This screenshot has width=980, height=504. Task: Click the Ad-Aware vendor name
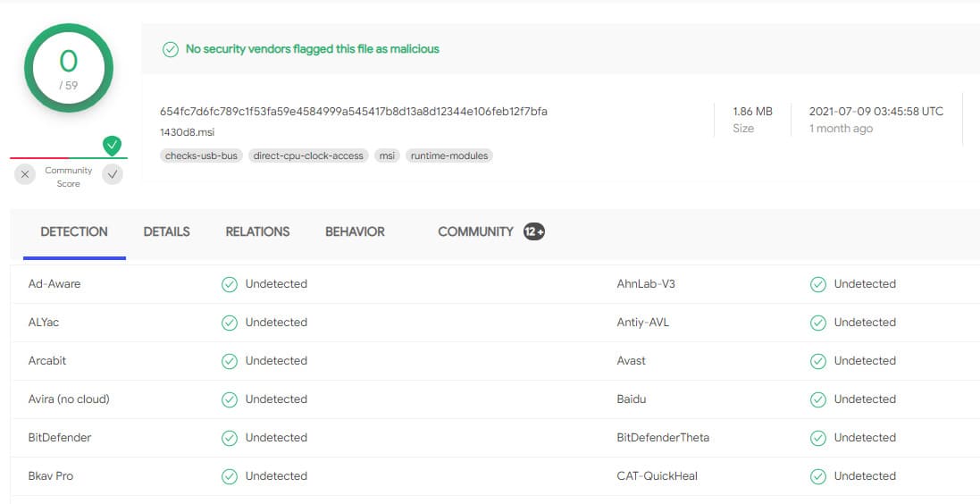click(x=54, y=284)
